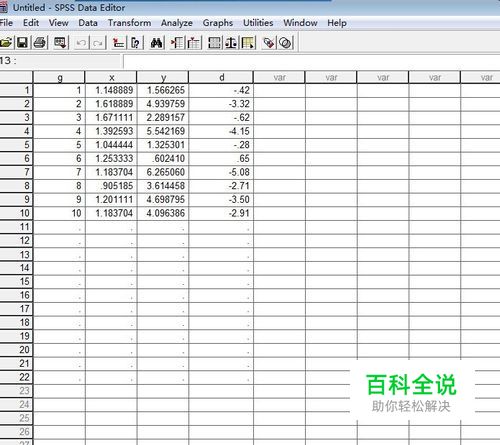Click cell with value -2.91

click(x=221, y=213)
